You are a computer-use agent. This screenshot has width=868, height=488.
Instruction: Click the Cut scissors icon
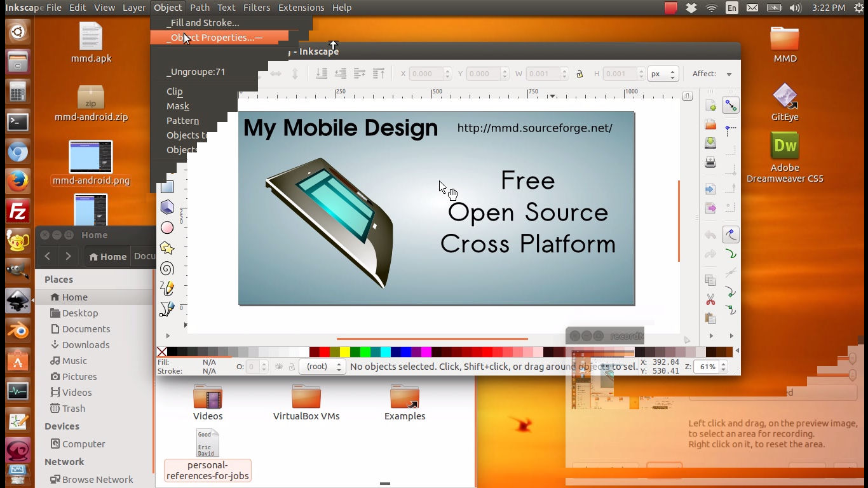[710, 299]
